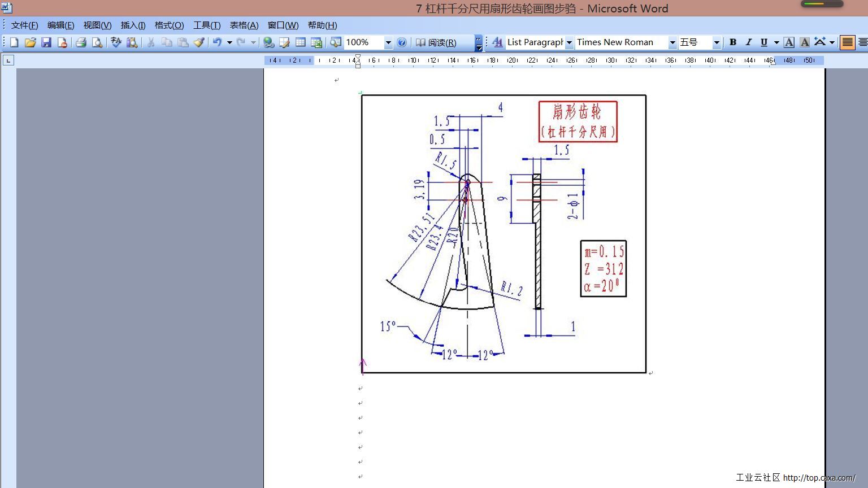Expand Standard toolbar options chevron
The height and width of the screenshot is (488, 868).
[479, 43]
